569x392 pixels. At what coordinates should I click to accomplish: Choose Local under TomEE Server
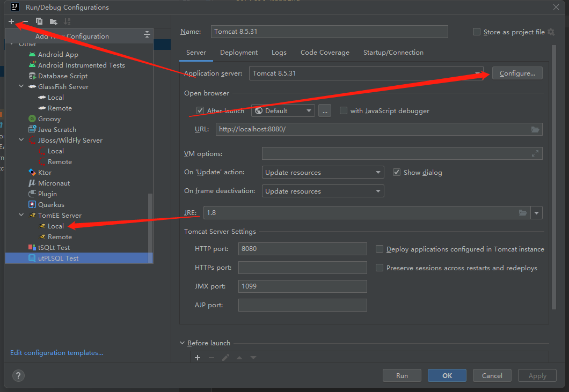55,226
